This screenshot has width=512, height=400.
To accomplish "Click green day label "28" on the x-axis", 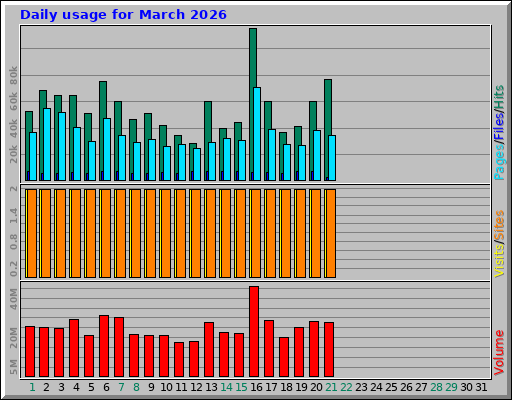I will tap(436, 387).
